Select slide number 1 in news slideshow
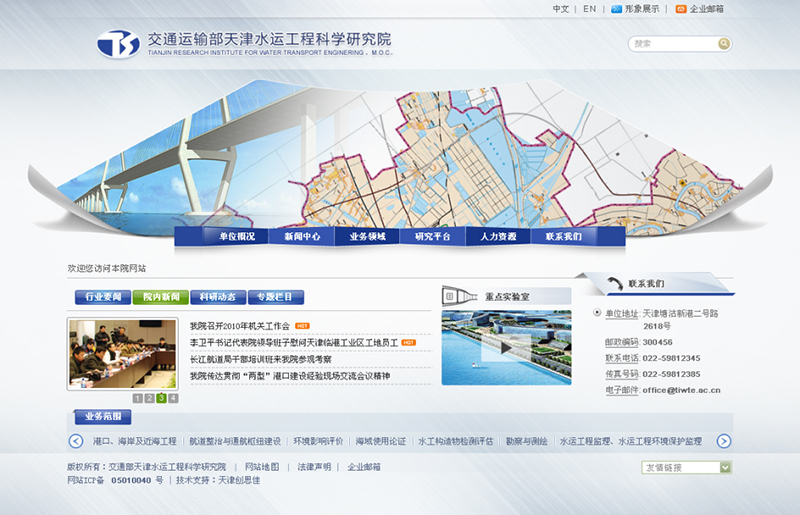Viewport: 800px width, 515px height. click(x=138, y=398)
